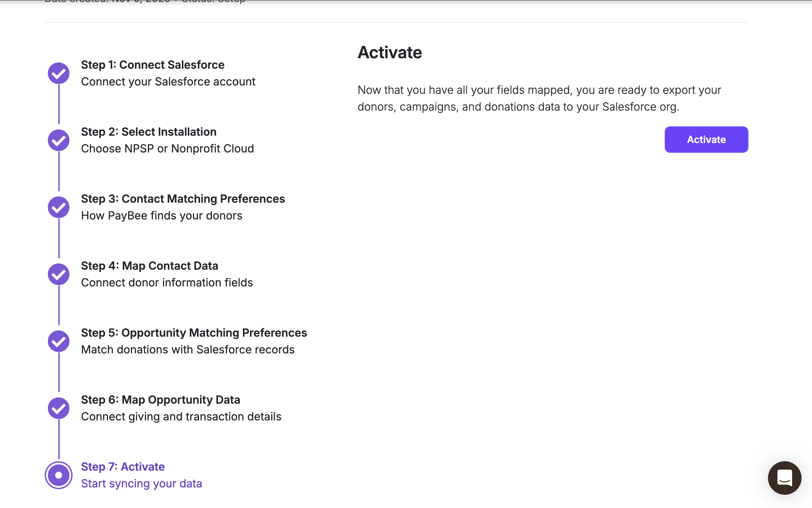This screenshot has width=812, height=508.
Task: Open the chat support widget
Action: (x=784, y=478)
